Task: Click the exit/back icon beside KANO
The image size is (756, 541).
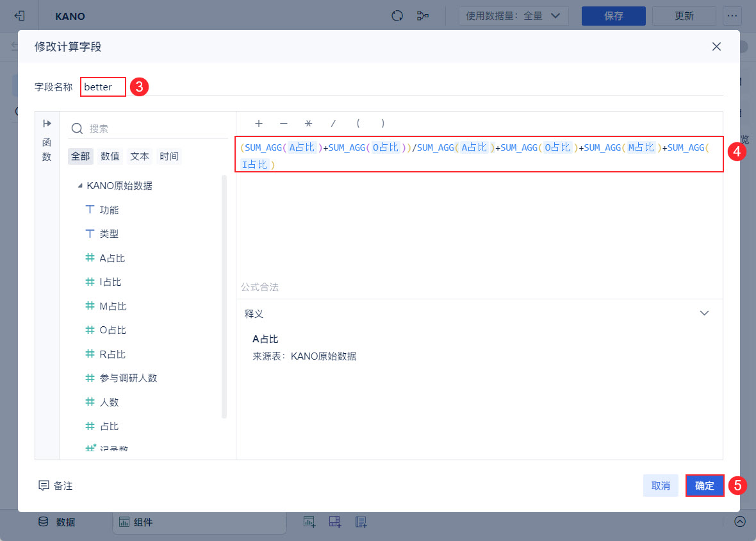Action: coord(19,16)
